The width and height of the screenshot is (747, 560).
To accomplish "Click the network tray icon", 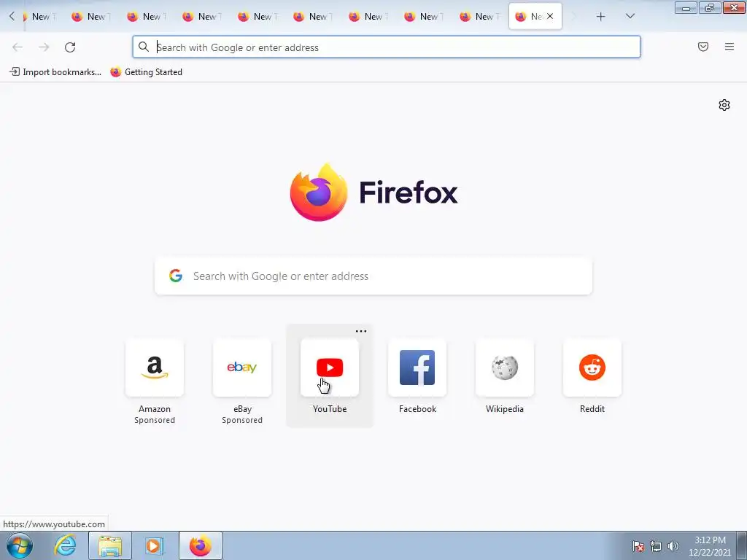I will tap(656, 546).
